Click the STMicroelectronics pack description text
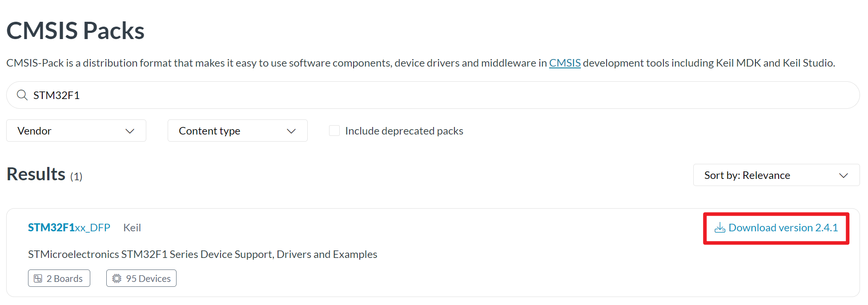The height and width of the screenshot is (305, 868). point(203,254)
